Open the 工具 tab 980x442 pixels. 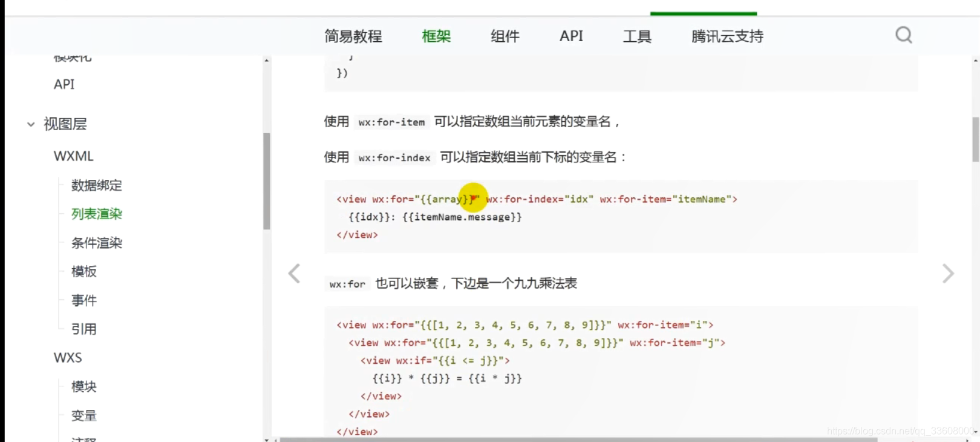pyautogui.click(x=637, y=36)
